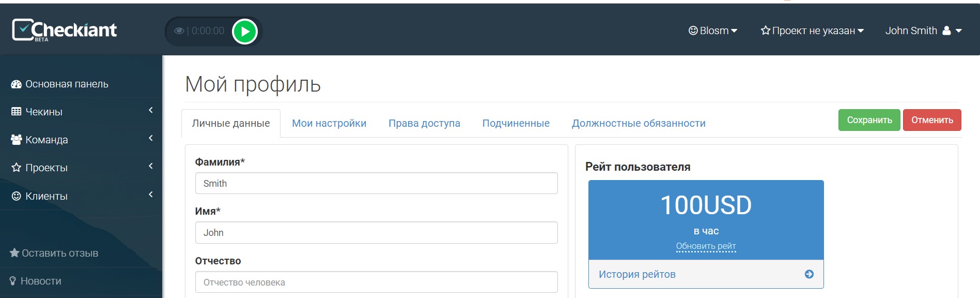Viewport: 980px width, 298px height.
Task: Click the star icon beside Проекты
Action: point(17,168)
